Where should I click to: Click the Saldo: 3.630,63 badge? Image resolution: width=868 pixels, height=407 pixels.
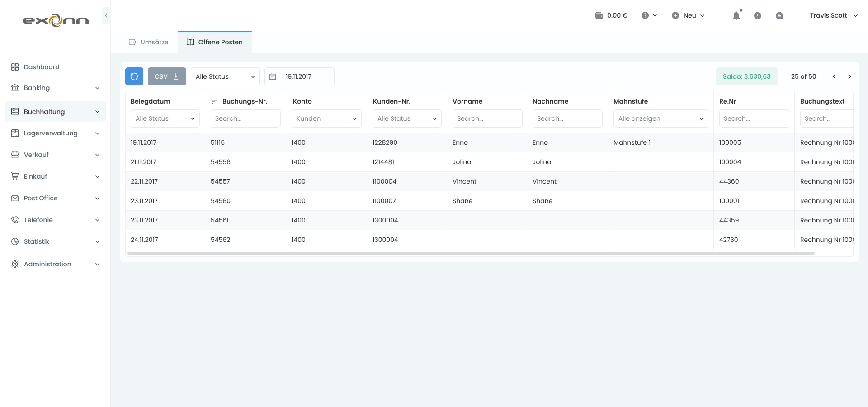746,76
